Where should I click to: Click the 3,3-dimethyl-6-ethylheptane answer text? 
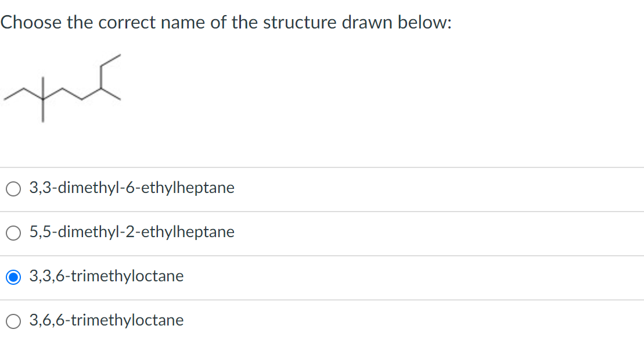pyautogui.click(x=132, y=188)
